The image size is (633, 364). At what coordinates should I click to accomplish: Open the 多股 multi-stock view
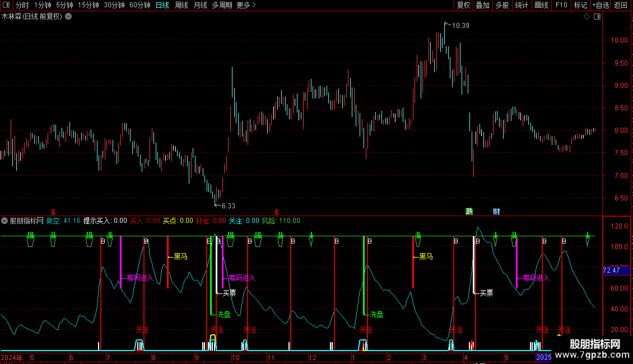[x=502, y=5]
